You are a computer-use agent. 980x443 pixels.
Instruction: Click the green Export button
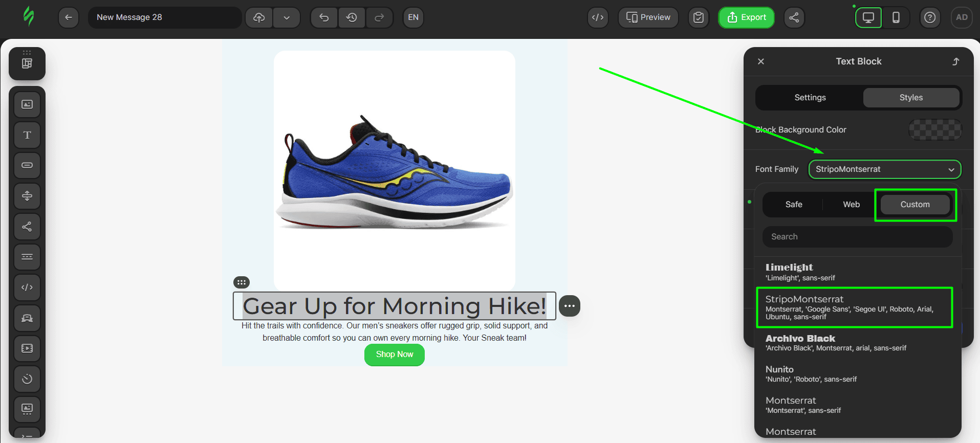tap(746, 17)
